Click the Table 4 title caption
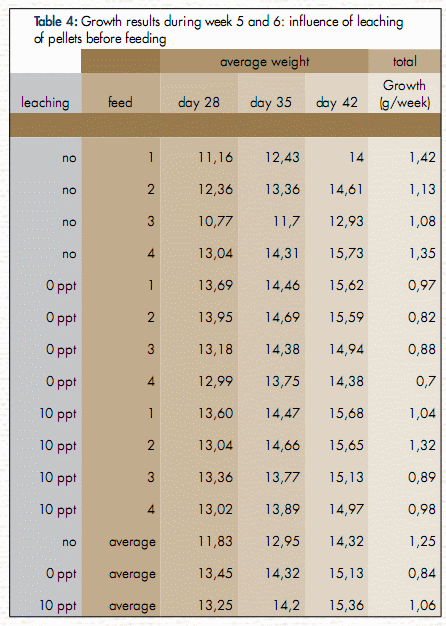 tap(218, 30)
